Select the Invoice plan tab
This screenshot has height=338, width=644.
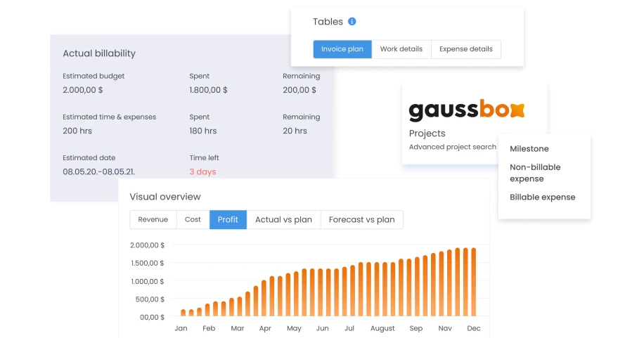point(342,49)
